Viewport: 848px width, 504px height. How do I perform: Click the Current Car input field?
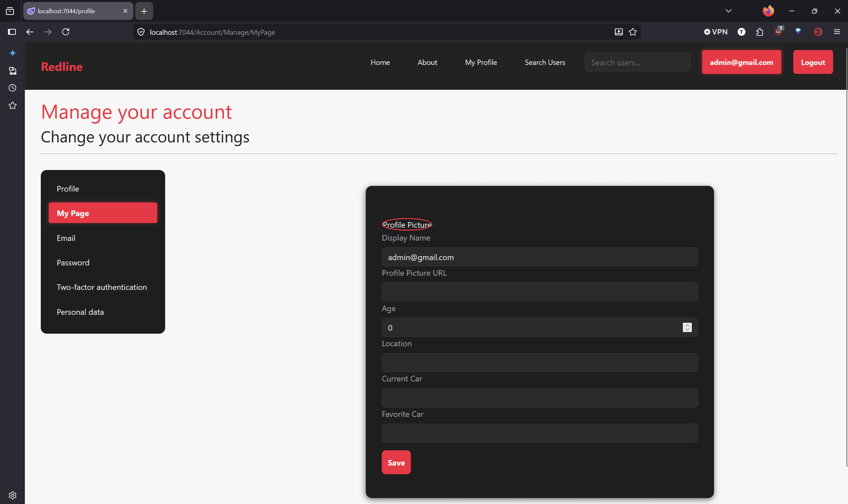click(540, 398)
